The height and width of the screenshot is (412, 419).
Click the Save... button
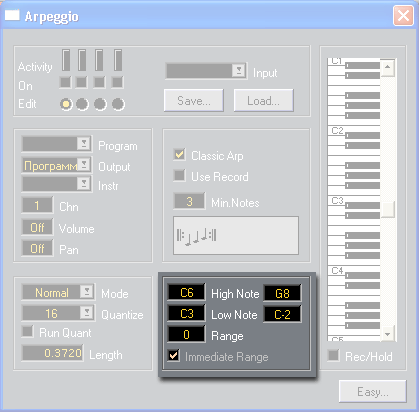194,100
